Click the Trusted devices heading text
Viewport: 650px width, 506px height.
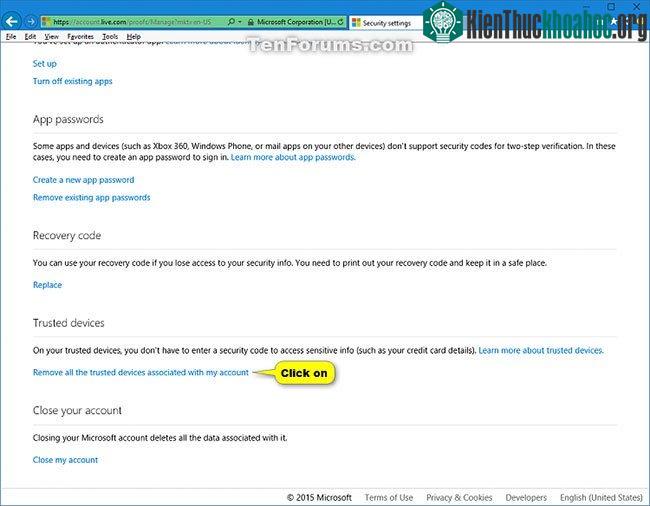coord(68,323)
